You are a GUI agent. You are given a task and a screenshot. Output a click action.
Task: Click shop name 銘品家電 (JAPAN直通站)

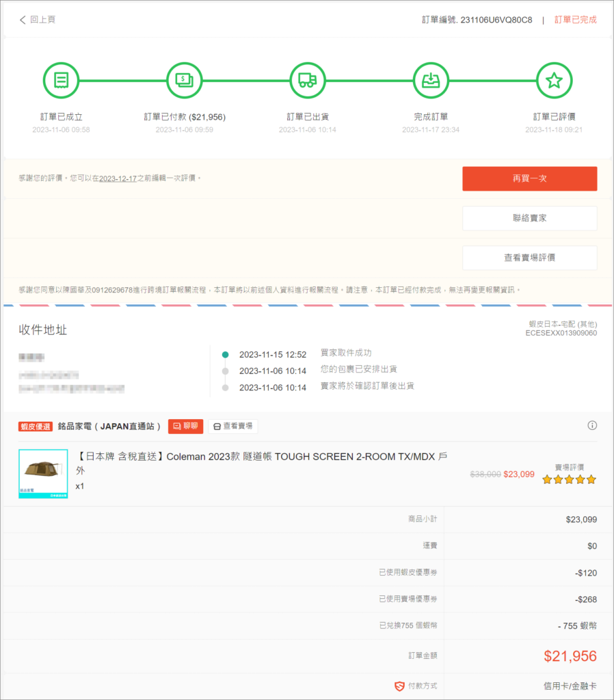(x=109, y=426)
